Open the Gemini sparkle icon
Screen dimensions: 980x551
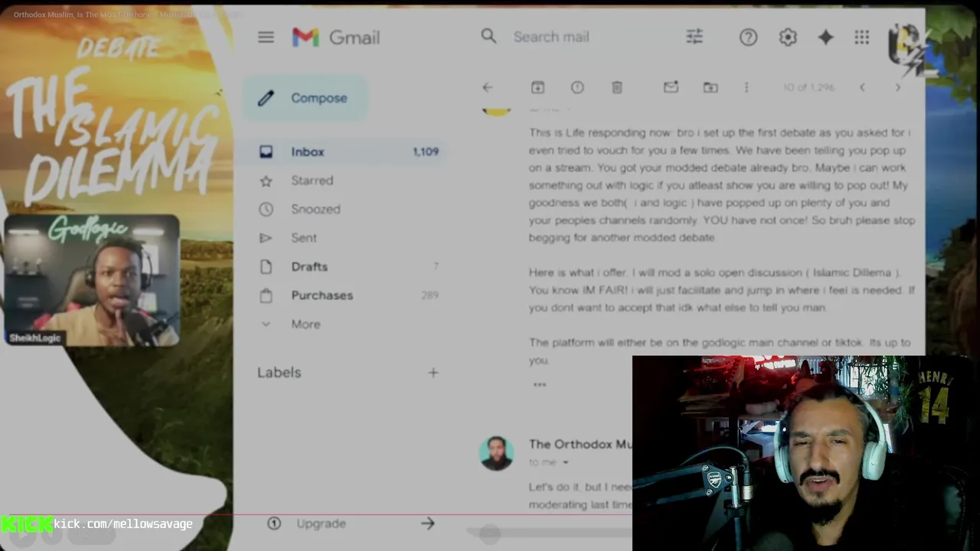click(x=825, y=37)
